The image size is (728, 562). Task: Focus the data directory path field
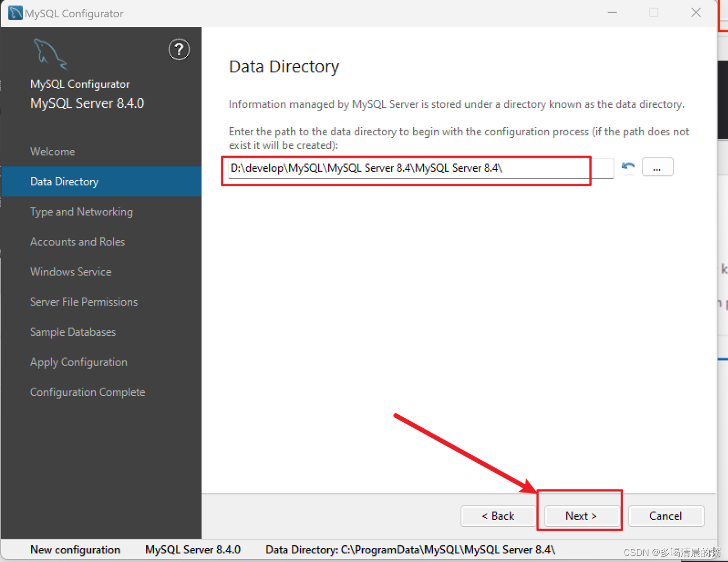point(421,168)
